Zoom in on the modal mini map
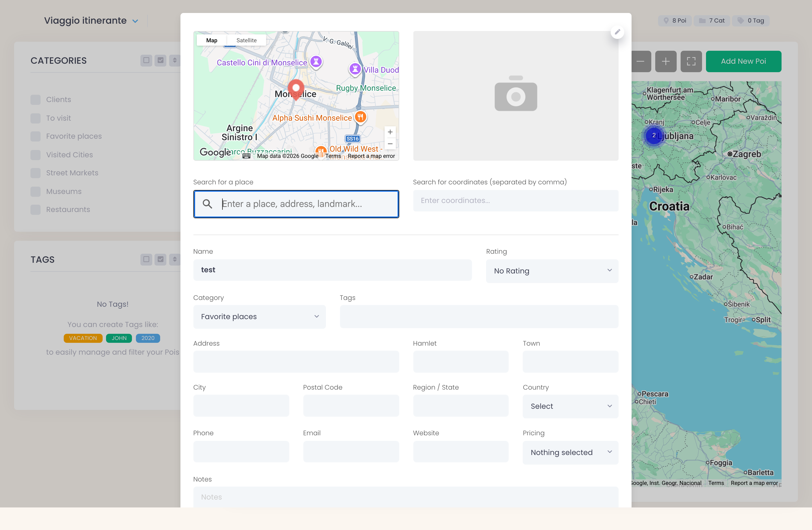This screenshot has width=812, height=530. click(390, 132)
